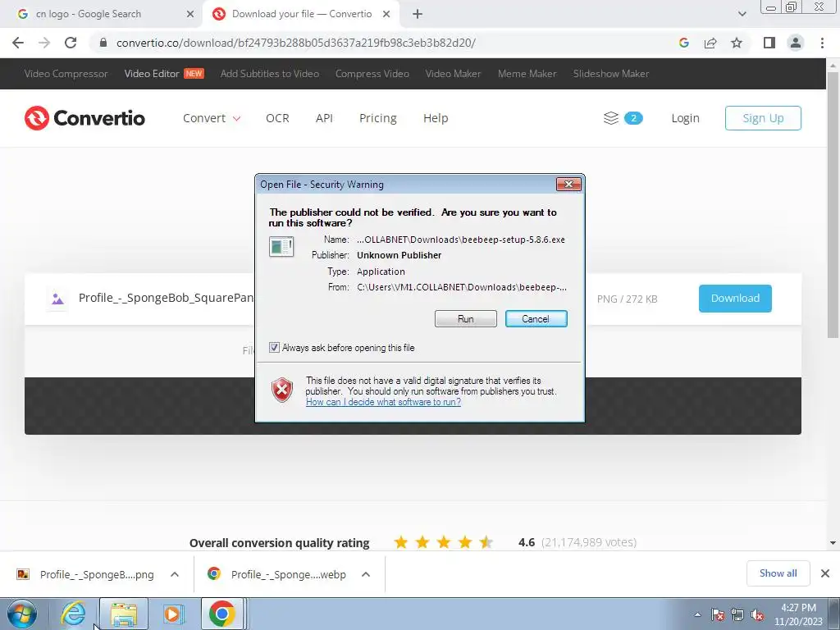Open the downloaded Profile webp file

277,574
